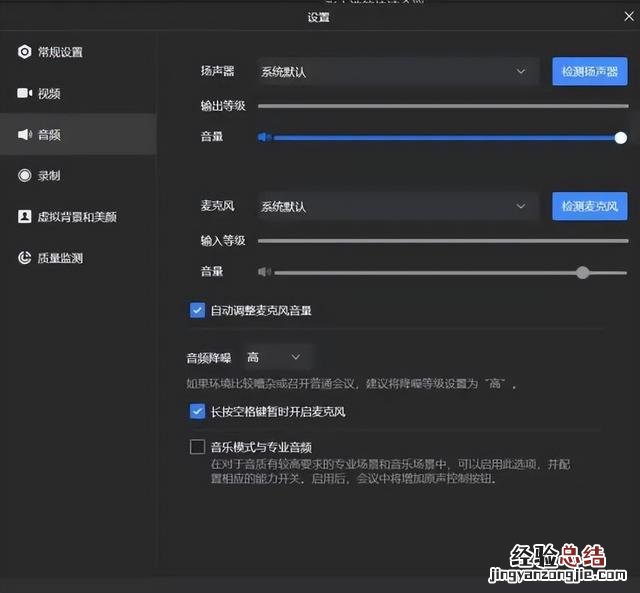Image resolution: width=640 pixels, height=593 pixels.
Task: Open the 麦克风 系统默认 dropdown
Action: 398,206
